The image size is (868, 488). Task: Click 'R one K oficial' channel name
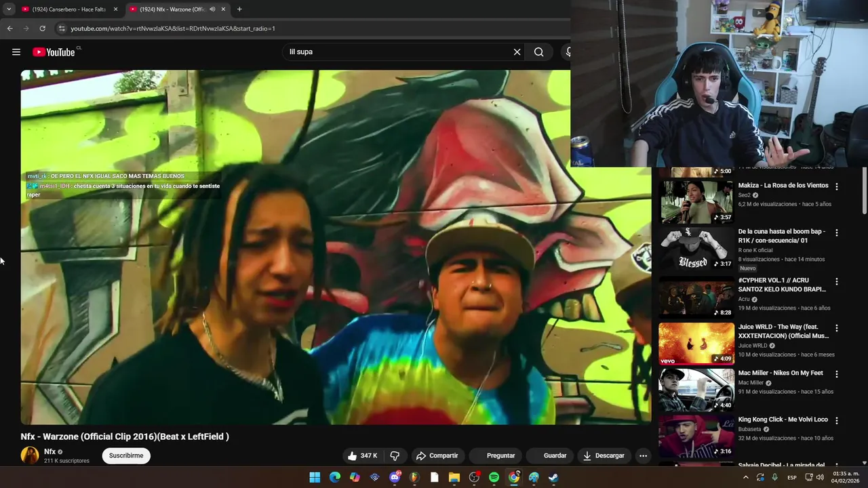[x=755, y=250]
